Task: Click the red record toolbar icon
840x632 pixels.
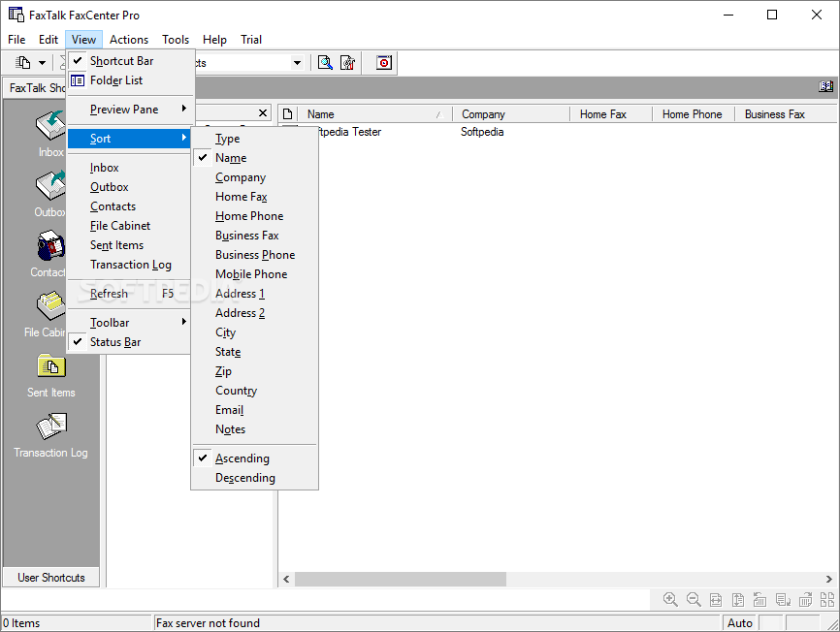Action: [x=383, y=63]
